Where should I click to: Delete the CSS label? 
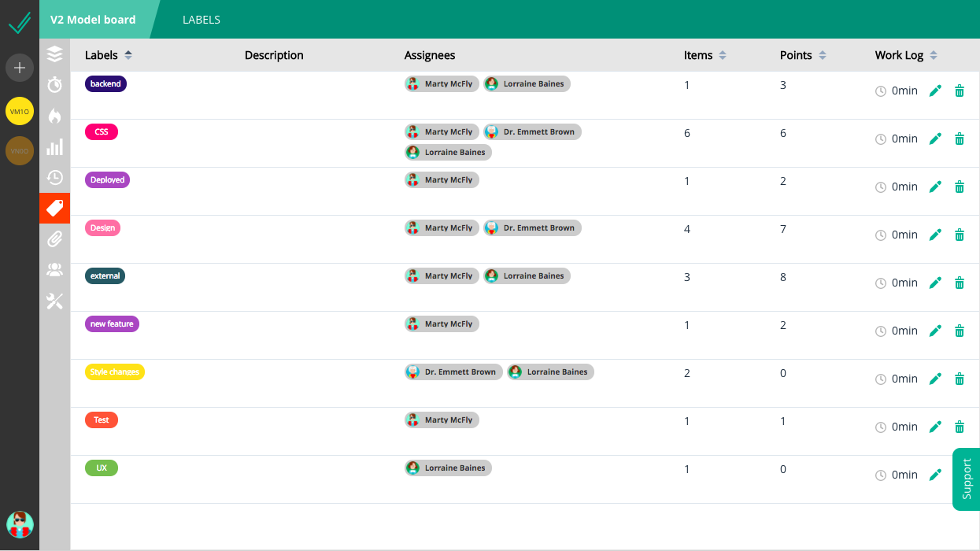coord(960,139)
